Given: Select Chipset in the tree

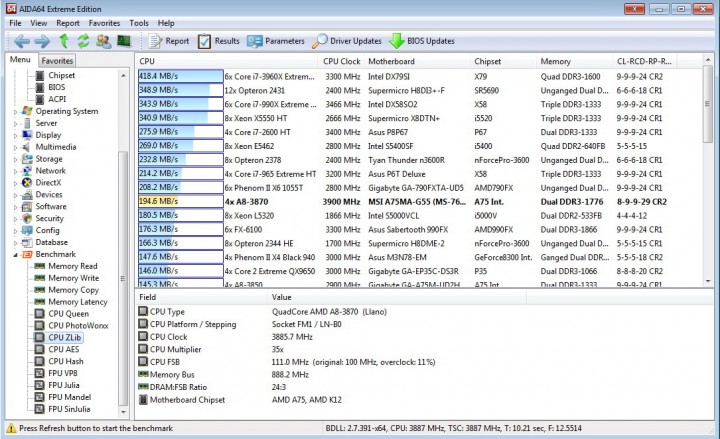Looking at the screenshot, I should coord(62,75).
